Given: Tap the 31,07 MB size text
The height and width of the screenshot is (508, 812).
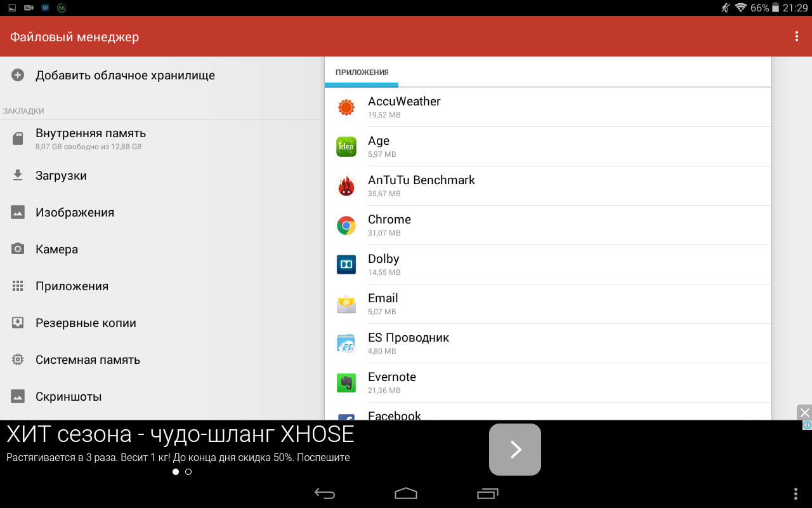Looking at the screenshot, I should 384,233.
